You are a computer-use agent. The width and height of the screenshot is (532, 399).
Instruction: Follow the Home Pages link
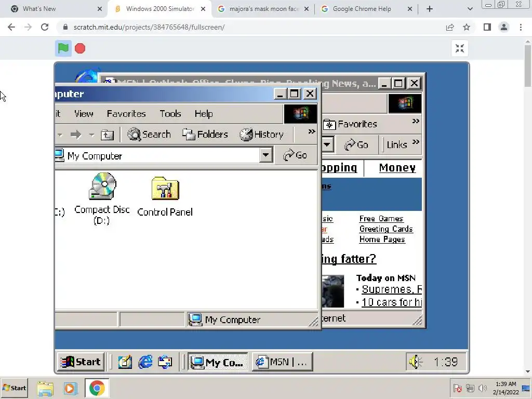(x=382, y=240)
